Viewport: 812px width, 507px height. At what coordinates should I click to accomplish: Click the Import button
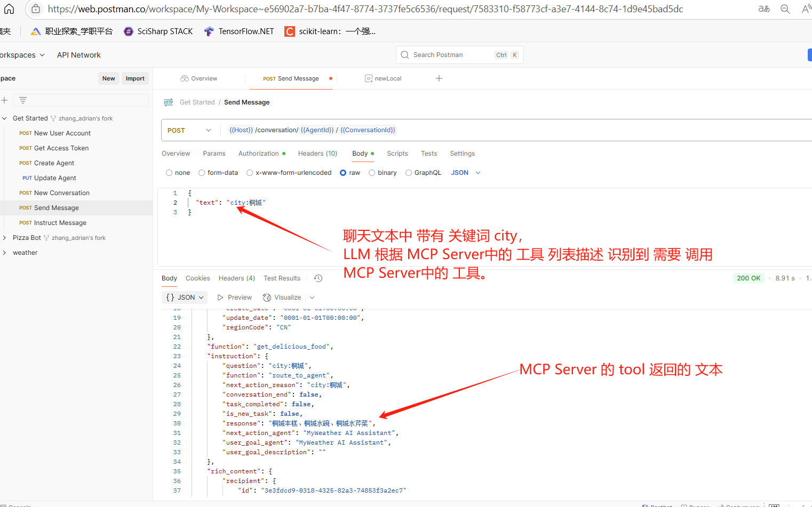click(x=135, y=78)
